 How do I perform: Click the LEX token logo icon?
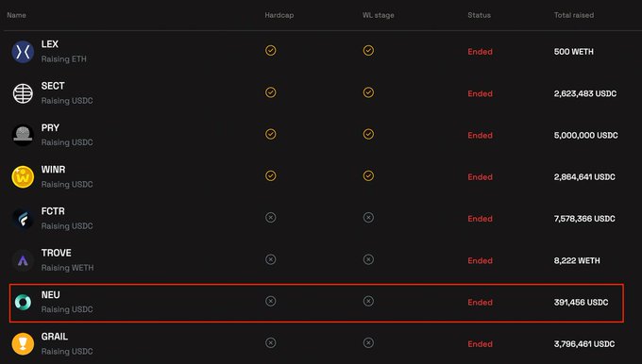tap(23, 52)
